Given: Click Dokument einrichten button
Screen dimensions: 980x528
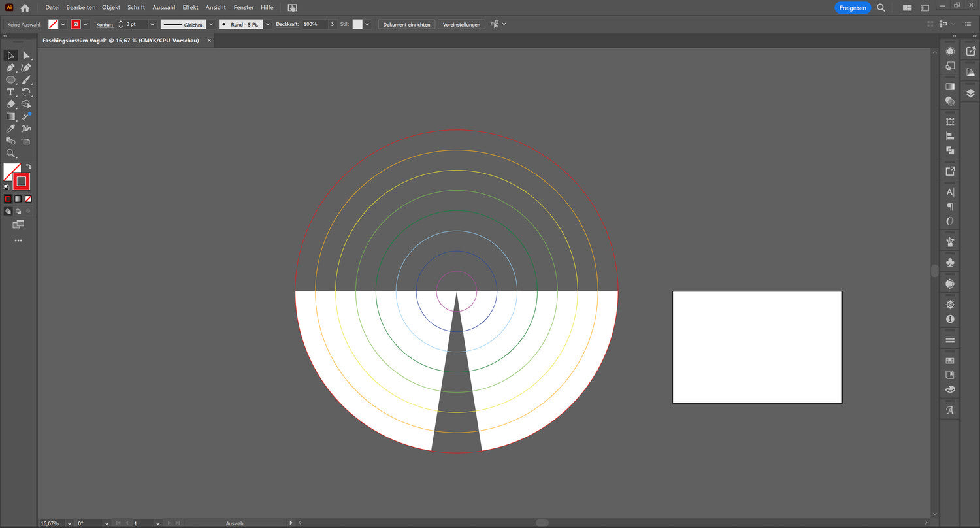Looking at the screenshot, I should pos(406,24).
